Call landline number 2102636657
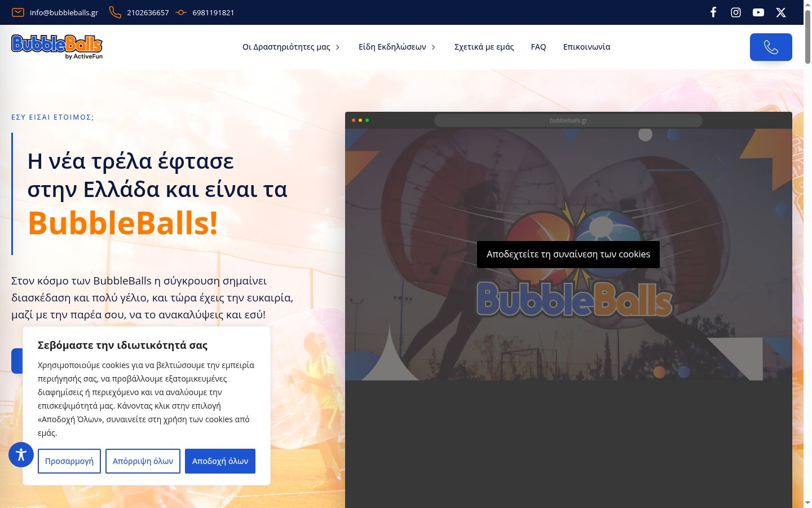The width and height of the screenshot is (812, 508). [x=148, y=12]
